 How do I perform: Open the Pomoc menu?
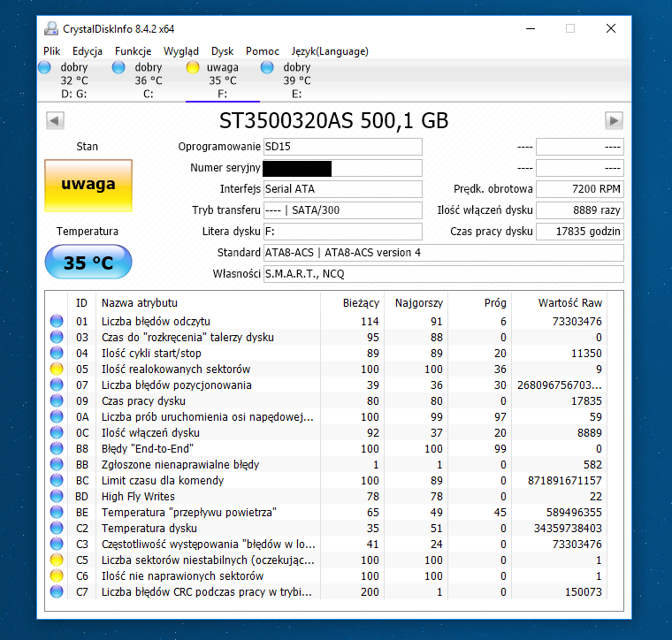[x=263, y=51]
